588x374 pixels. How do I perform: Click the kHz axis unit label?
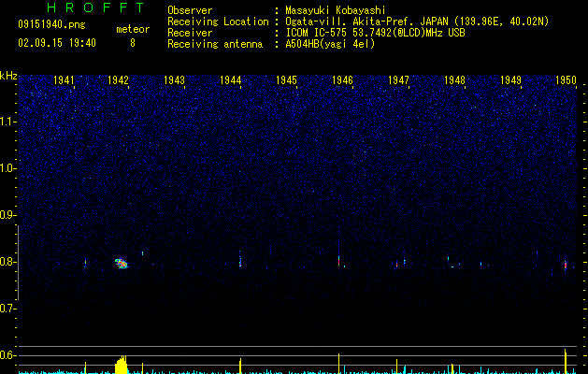click(x=8, y=76)
